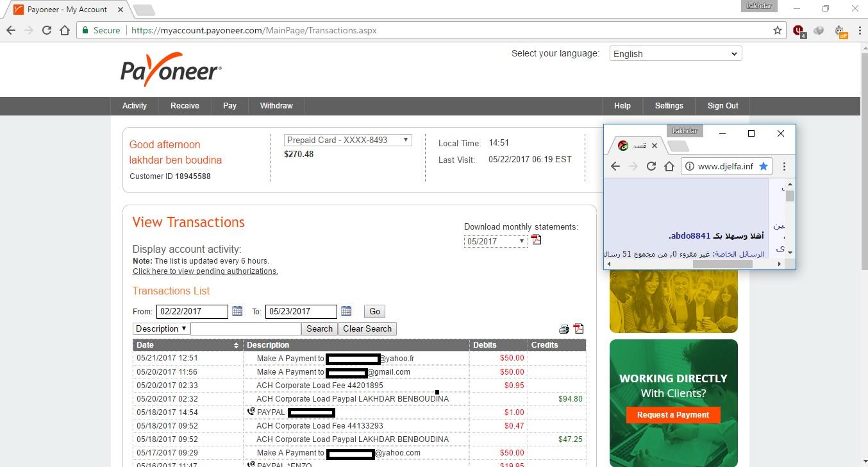Click the From date input field
868x467 pixels.
click(x=192, y=312)
